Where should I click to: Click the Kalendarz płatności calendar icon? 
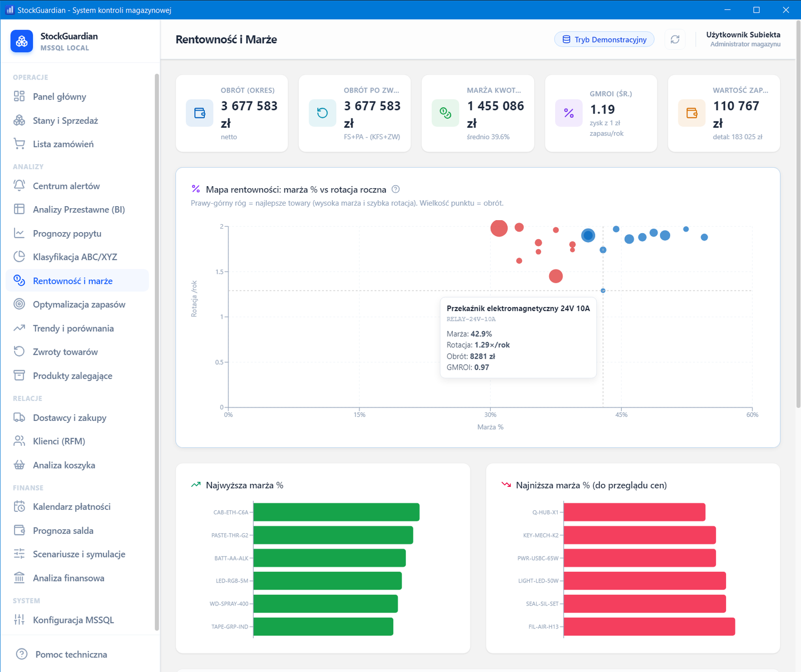(19, 507)
